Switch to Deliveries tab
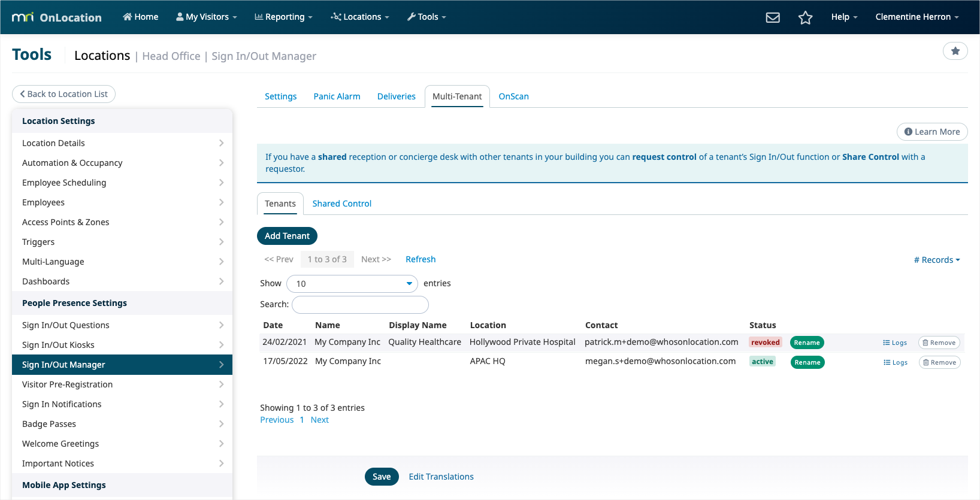 [x=396, y=96]
